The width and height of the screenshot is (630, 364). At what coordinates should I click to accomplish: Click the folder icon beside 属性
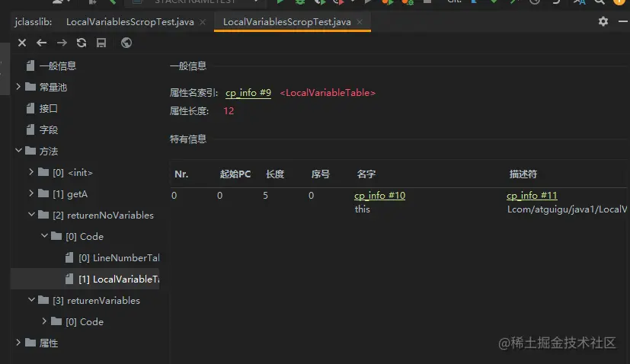coord(30,343)
